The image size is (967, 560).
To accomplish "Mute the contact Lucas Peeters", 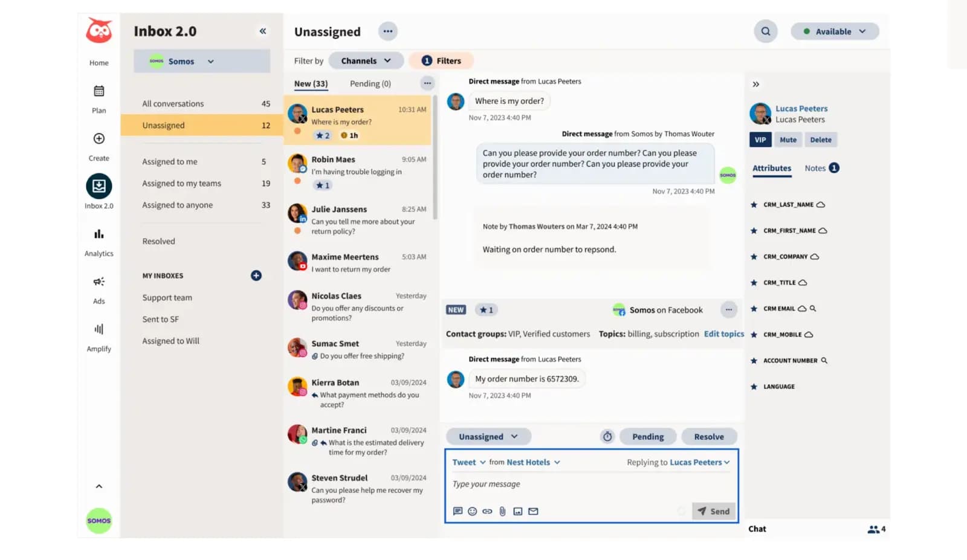I will [x=788, y=140].
